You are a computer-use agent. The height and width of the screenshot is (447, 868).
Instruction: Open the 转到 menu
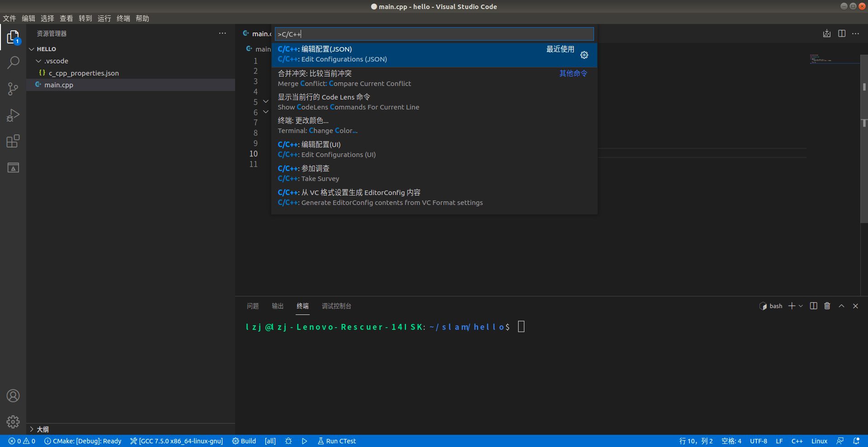(x=85, y=19)
